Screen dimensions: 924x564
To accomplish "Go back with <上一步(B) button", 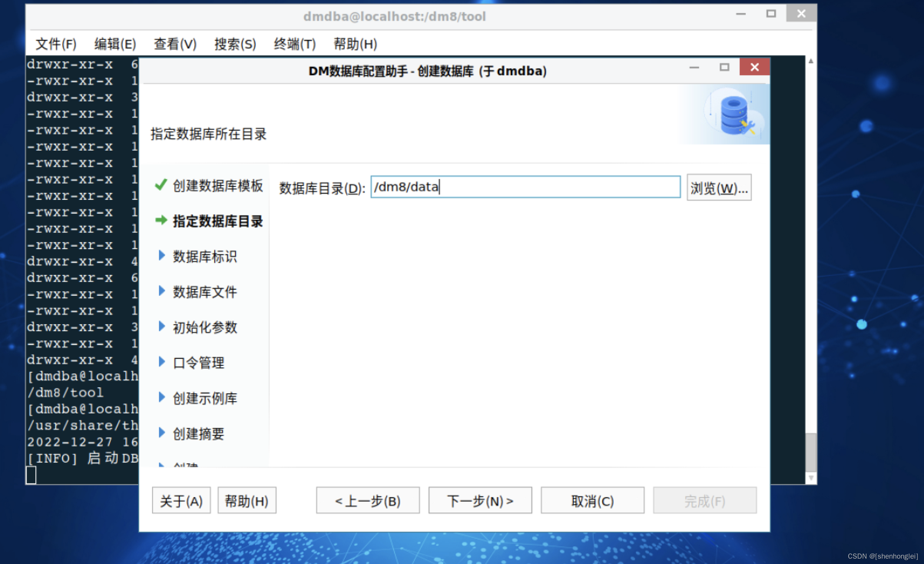I will [x=368, y=501].
